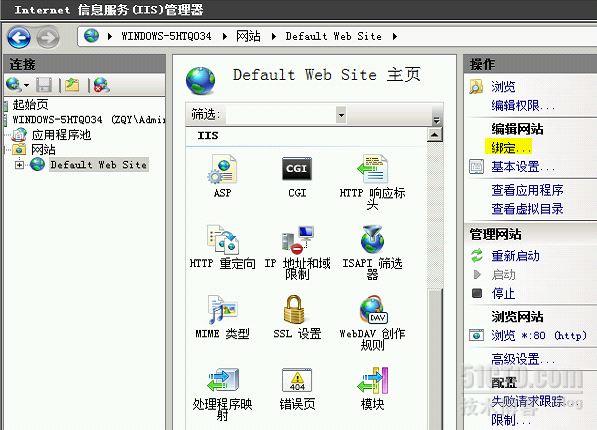The image size is (597, 430).
Task: Click the 查看应用程序 link
Action: coord(527,190)
